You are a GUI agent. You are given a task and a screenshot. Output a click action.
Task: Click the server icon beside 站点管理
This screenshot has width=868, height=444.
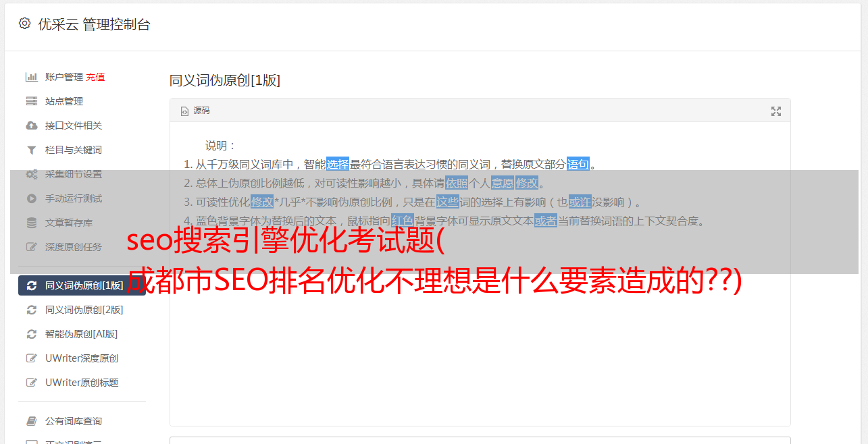31,101
